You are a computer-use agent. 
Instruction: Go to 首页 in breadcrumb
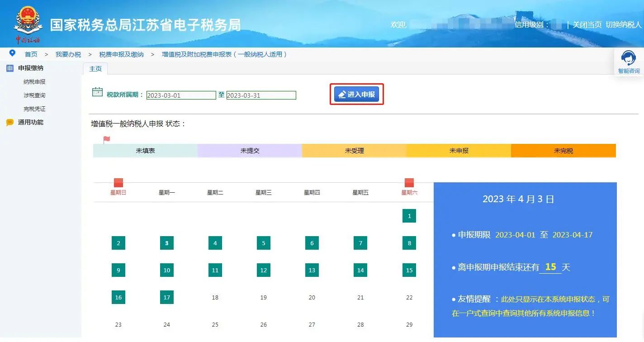[x=31, y=54]
